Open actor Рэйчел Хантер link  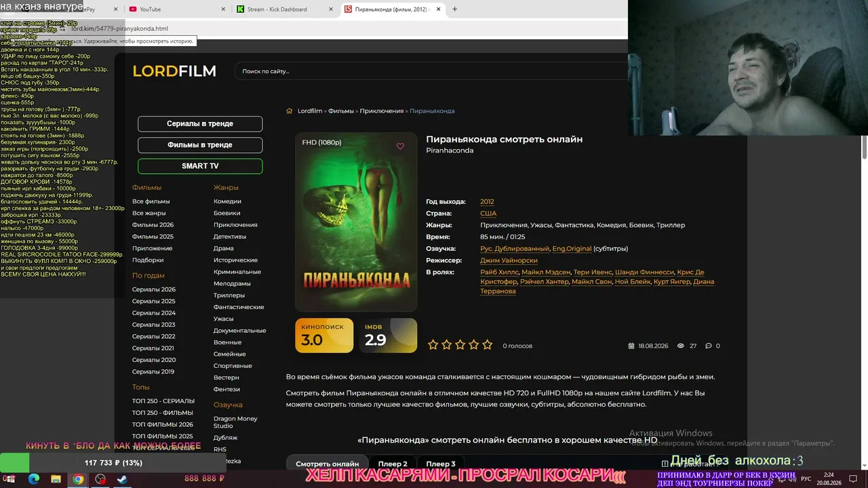544,282
